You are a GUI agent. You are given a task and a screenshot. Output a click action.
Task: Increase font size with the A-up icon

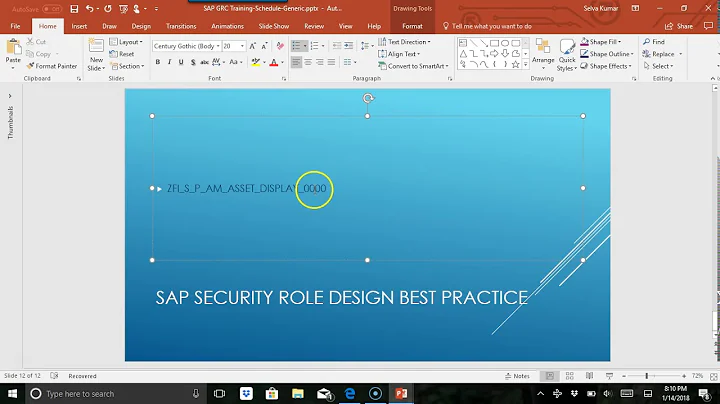pos(253,46)
